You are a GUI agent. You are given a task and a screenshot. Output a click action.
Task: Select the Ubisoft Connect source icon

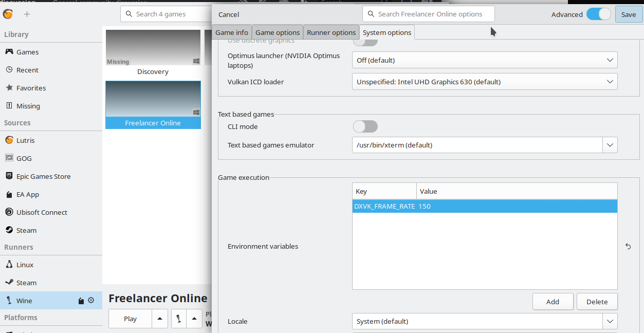point(9,212)
